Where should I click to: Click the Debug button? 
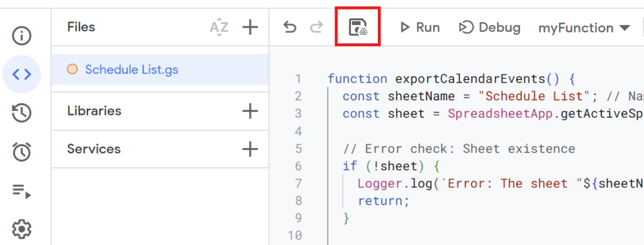[489, 28]
